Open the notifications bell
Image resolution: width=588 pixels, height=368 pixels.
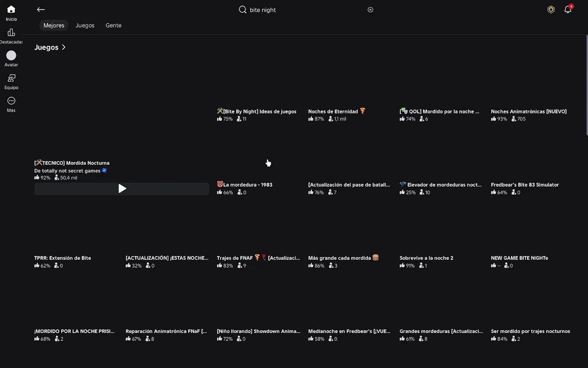click(x=568, y=10)
